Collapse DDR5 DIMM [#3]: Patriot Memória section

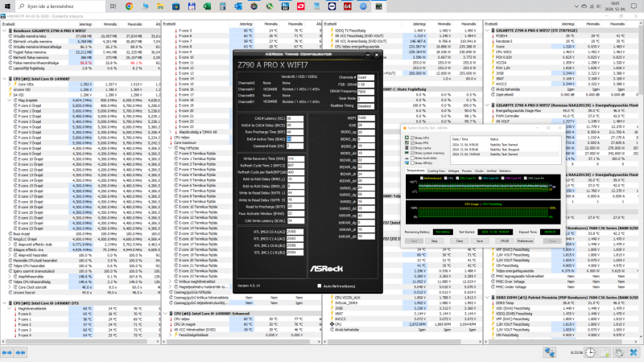tap(488, 297)
